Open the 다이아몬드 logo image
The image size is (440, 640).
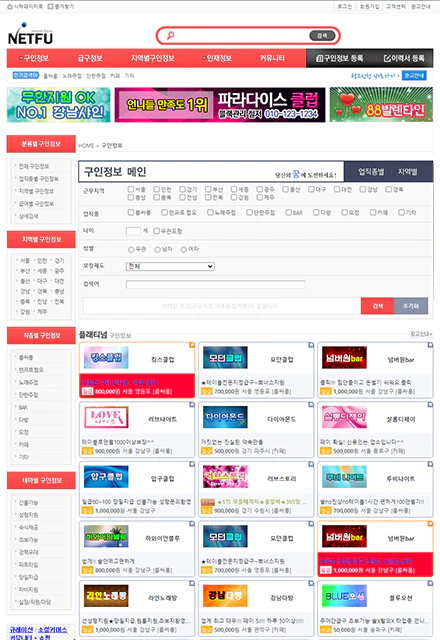pyautogui.click(x=225, y=417)
